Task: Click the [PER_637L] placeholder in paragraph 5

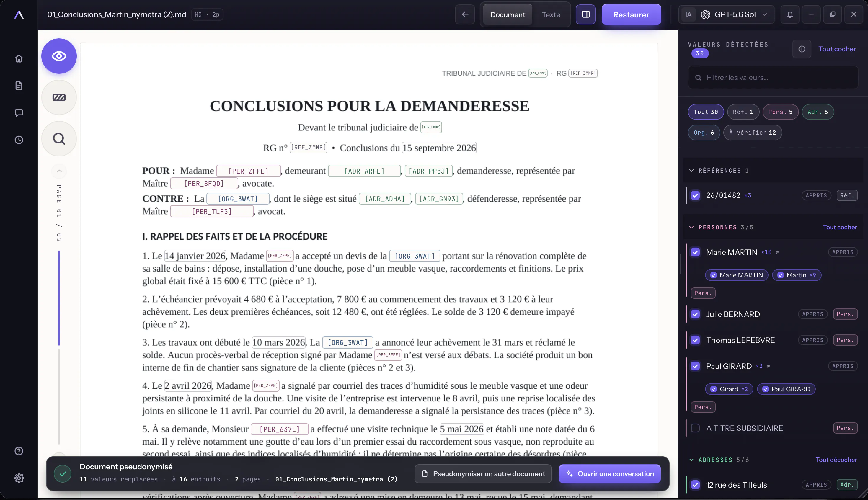Action: (280, 429)
